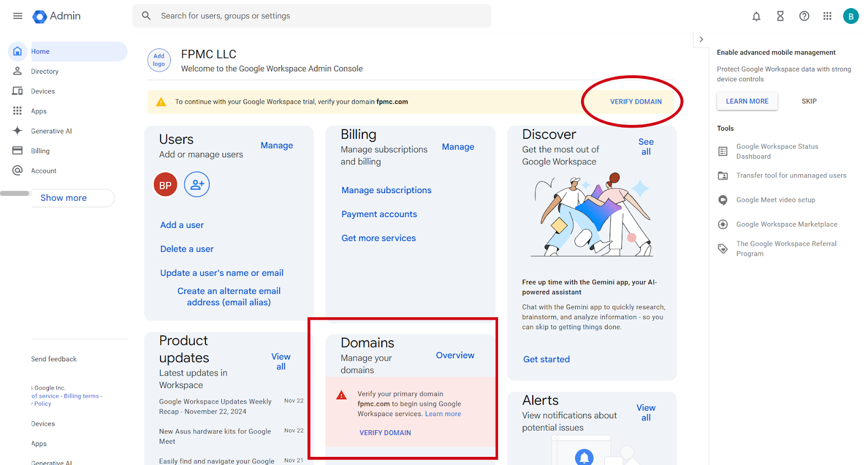Click the Directory person icon
The width and height of the screenshot is (868, 465).
(x=17, y=71)
